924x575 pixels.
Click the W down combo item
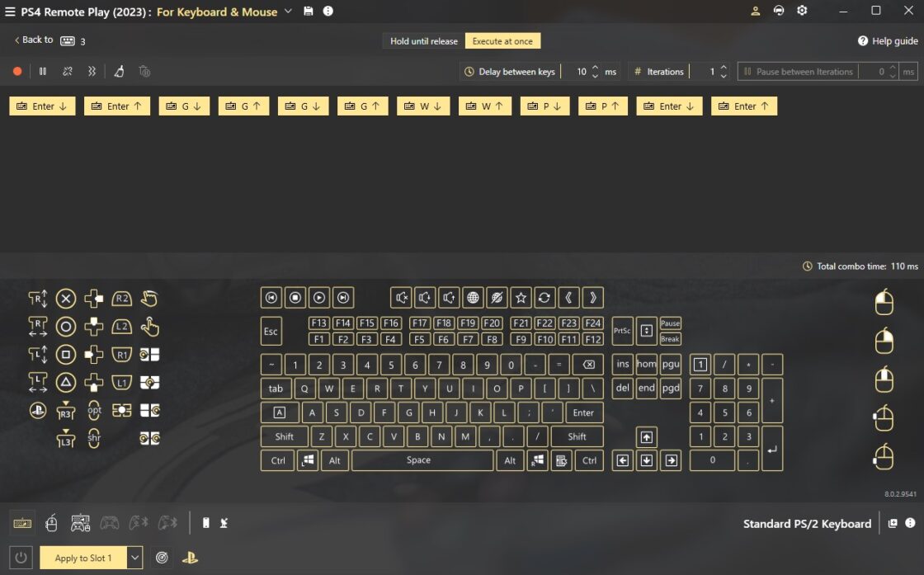point(423,106)
